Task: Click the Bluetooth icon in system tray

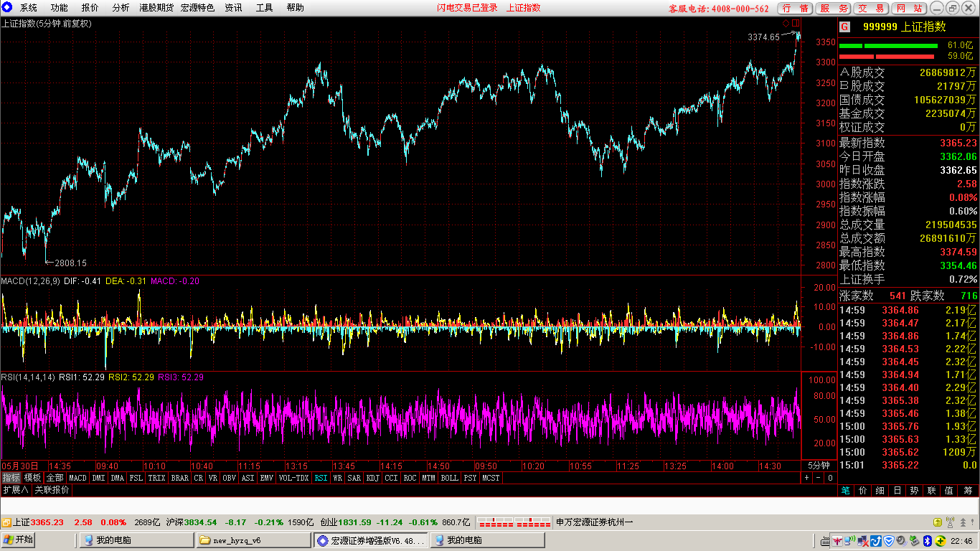Action: [x=926, y=540]
